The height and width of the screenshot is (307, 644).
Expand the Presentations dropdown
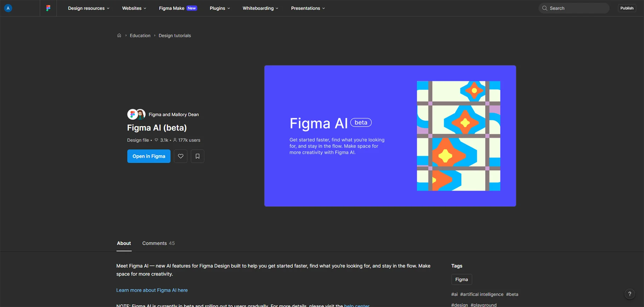308,8
